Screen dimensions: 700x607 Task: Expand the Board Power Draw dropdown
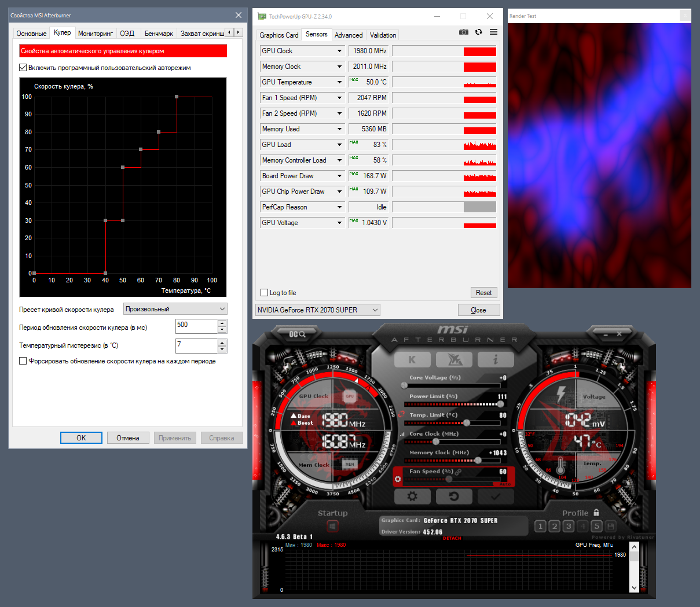coord(339,176)
